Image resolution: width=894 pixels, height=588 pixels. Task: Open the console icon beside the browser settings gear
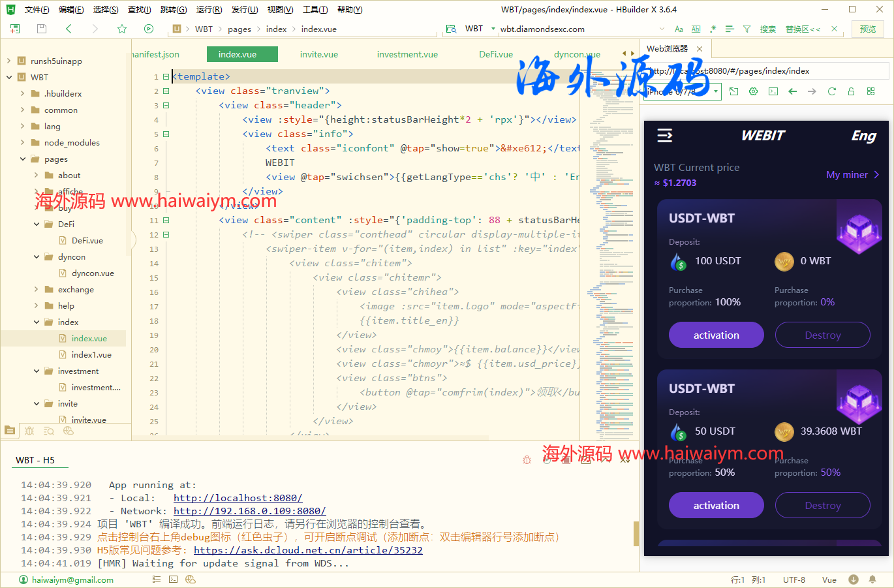tap(773, 91)
